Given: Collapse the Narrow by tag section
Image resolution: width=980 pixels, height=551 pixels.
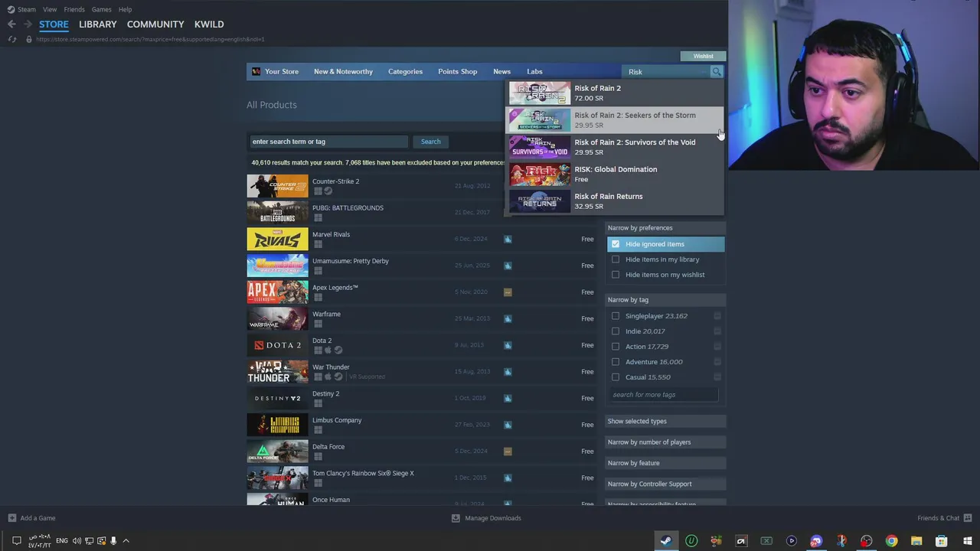Looking at the screenshot, I should coord(665,300).
